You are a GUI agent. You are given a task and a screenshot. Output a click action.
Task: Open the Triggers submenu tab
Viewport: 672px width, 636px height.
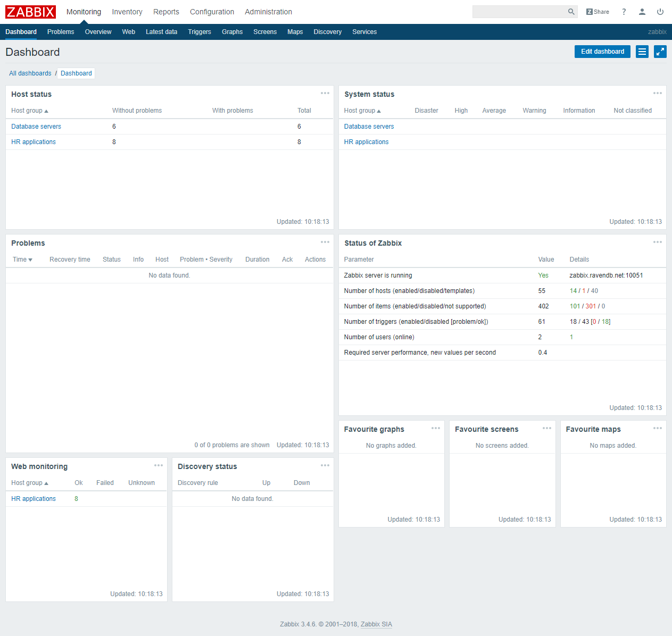[x=200, y=32]
